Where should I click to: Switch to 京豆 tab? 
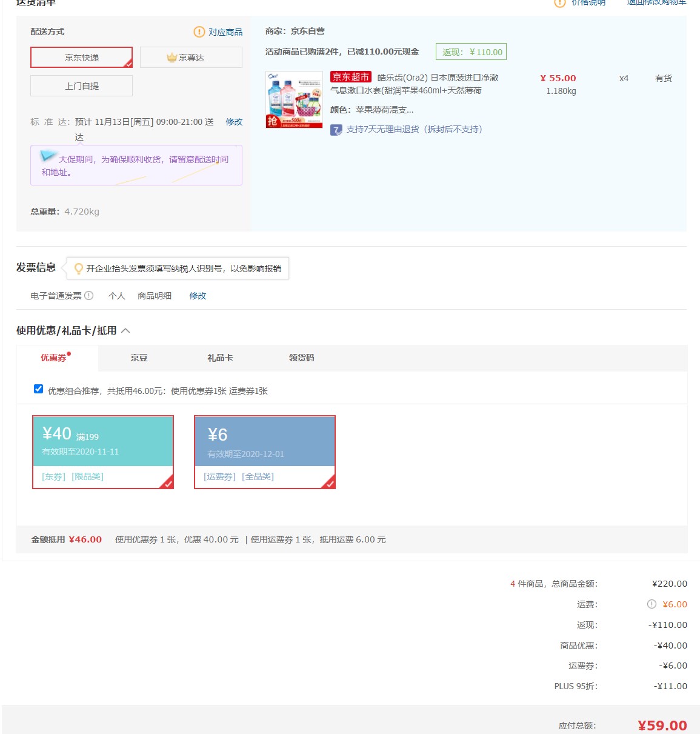139,358
